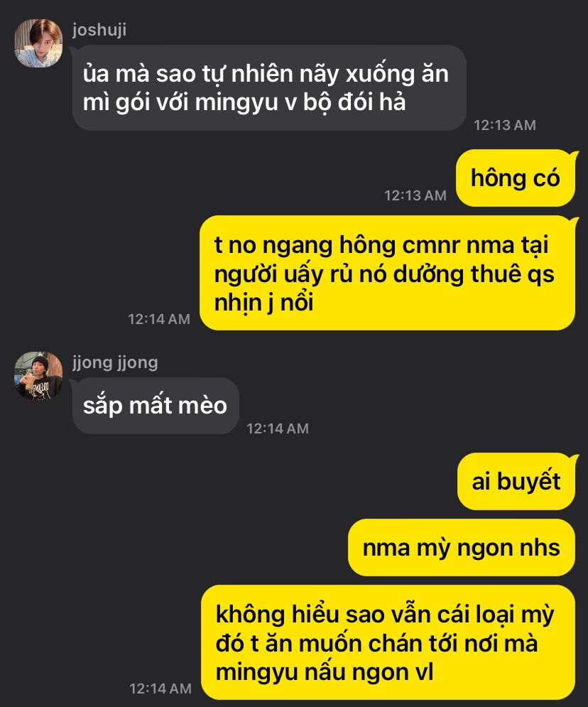
Task: Select the message starting 'không hiểu sao vẫn'
Action: click(x=388, y=643)
